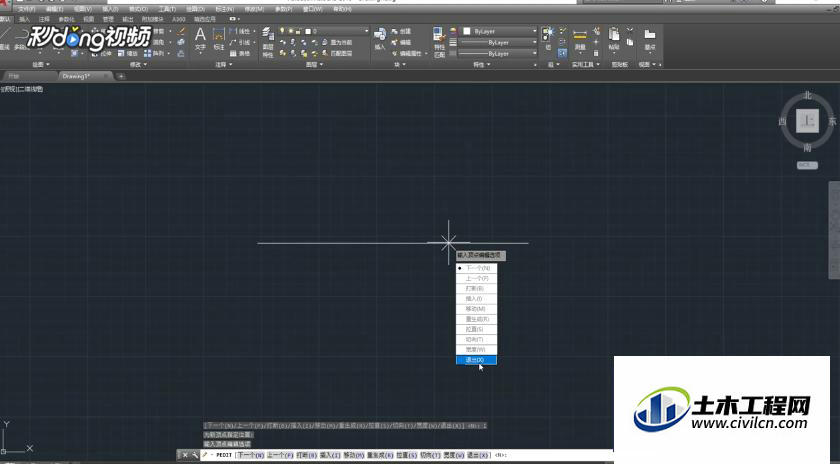Select 退出(X) to exit vertex editing
The width and height of the screenshot is (840, 464).
(x=477, y=360)
